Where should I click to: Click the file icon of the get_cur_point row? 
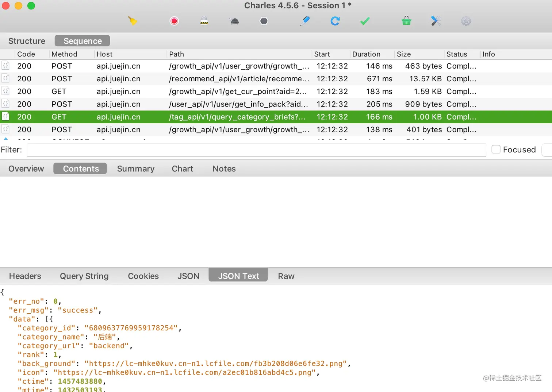(x=5, y=91)
